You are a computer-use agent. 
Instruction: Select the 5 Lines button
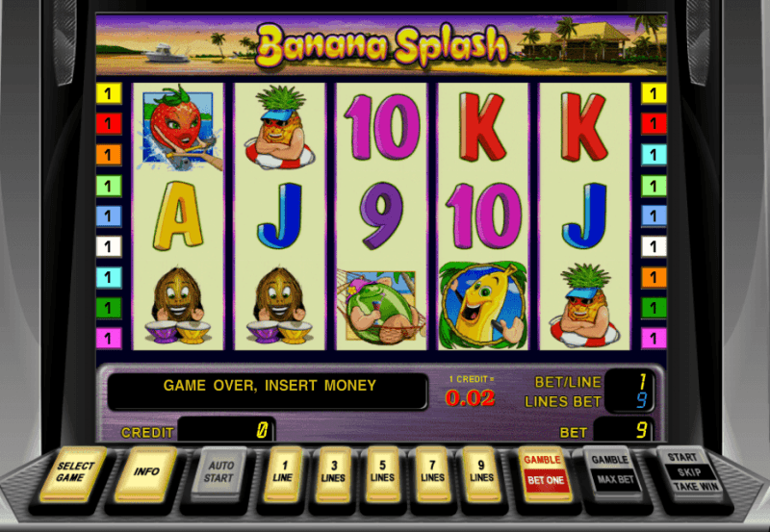coord(382,474)
